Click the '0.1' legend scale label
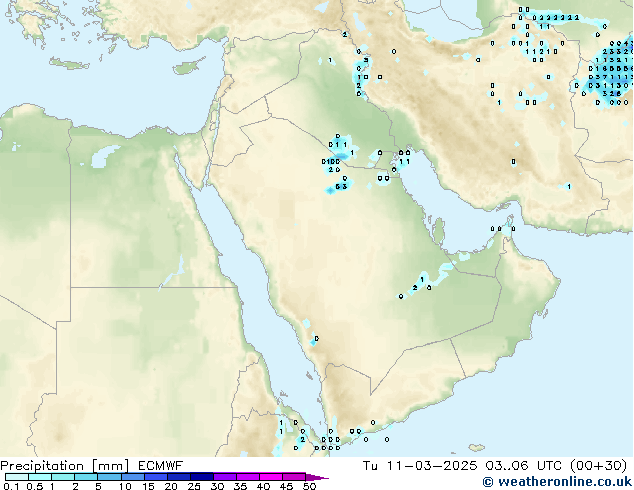The height and width of the screenshot is (490, 634). [11, 486]
